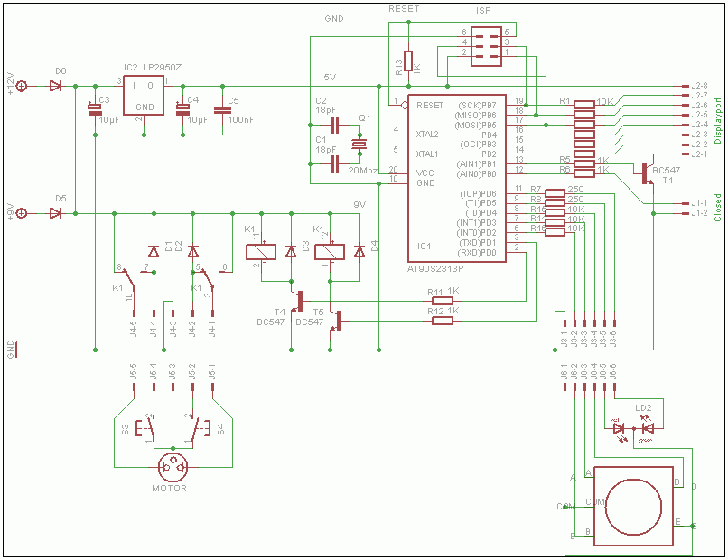
Task: Click the 20Mhz crystal value
Action: point(362,171)
